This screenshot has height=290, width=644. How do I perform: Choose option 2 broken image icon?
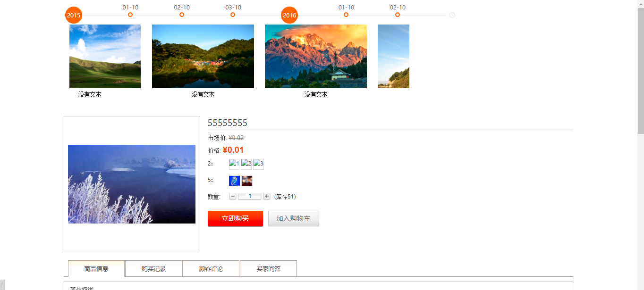tap(246, 164)
